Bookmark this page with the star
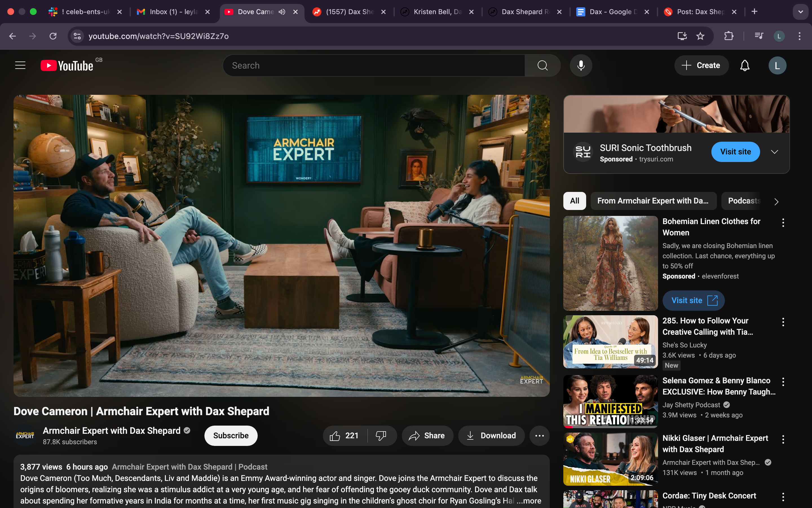Viewport: 812px width, 508px height. [700, 36]
